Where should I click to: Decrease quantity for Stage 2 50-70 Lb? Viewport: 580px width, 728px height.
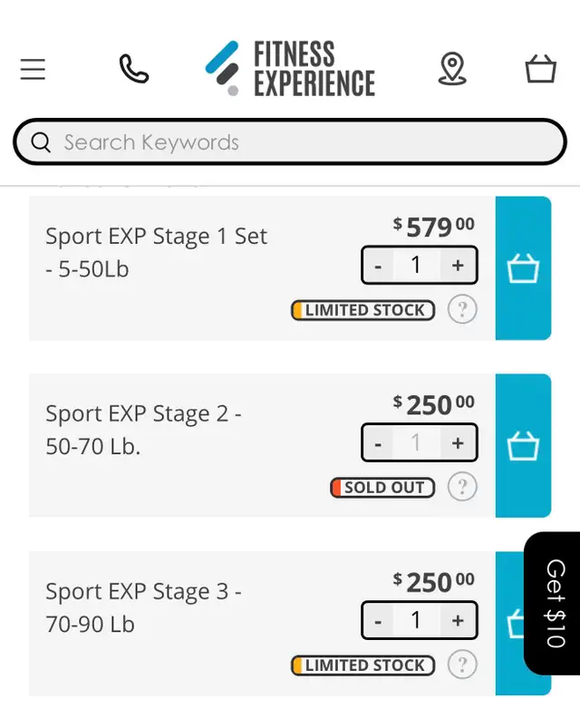coord(378,442)
